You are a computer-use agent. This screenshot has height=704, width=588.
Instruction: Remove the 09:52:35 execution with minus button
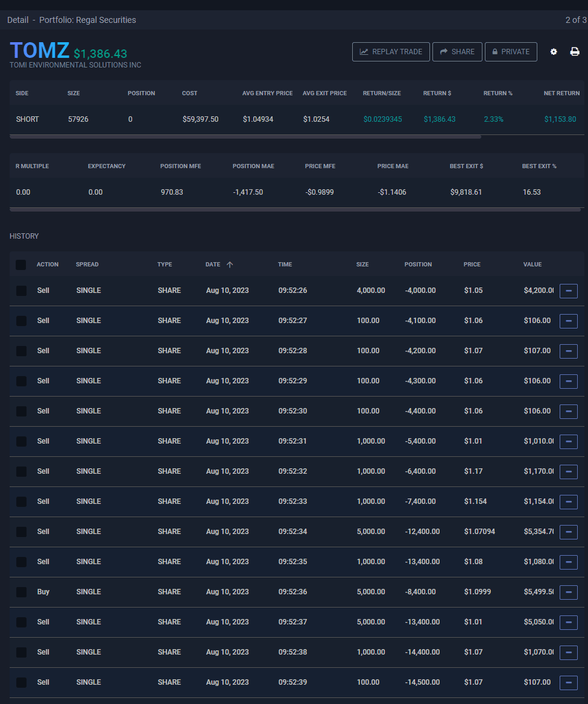[x=568, y=562]
